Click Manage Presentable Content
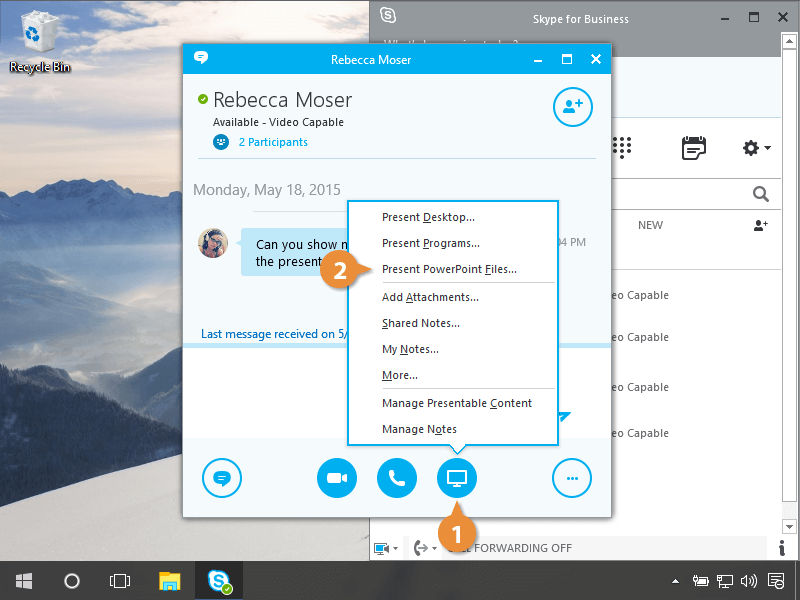The width and height of the screenshot is (800, 600). click(456, 403)
